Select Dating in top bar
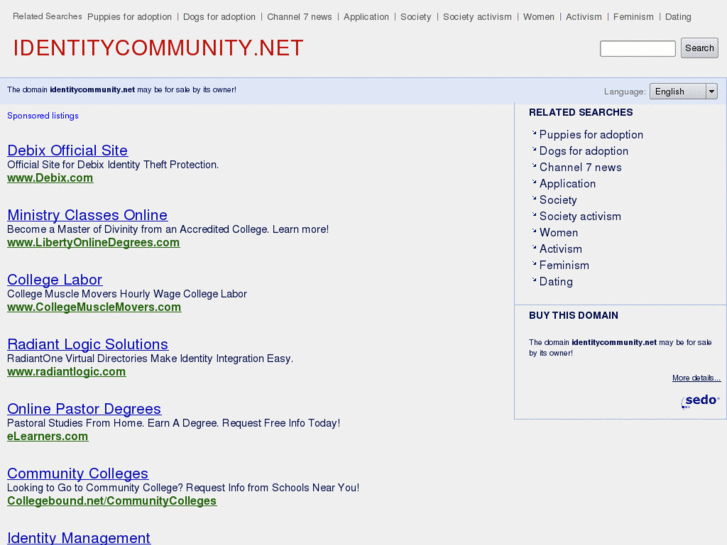The width and height of the screenshot is (727, 545). pos(678,17)
